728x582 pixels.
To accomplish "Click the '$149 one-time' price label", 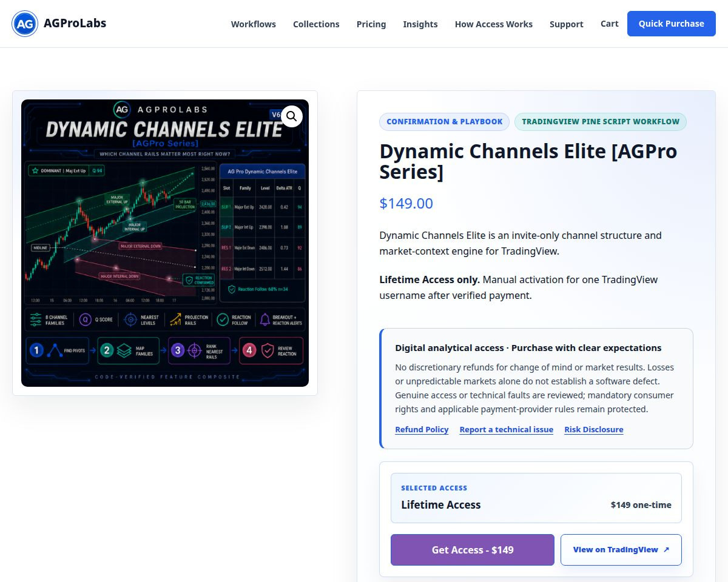I will pyautogui.click(x=641, y=504).
